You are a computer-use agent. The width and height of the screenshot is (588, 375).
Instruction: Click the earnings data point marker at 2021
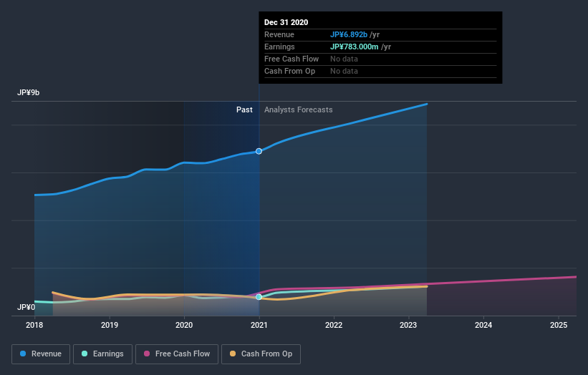259,297
